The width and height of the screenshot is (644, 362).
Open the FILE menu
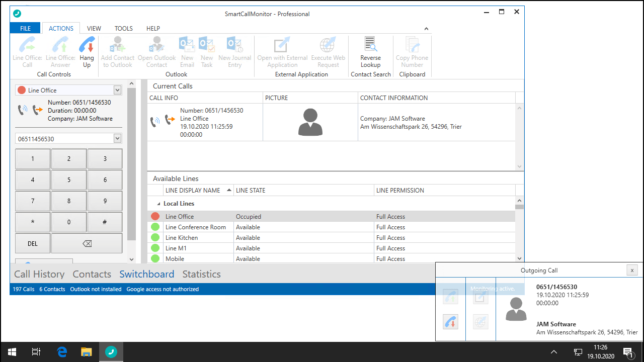(x=25, y=28)
